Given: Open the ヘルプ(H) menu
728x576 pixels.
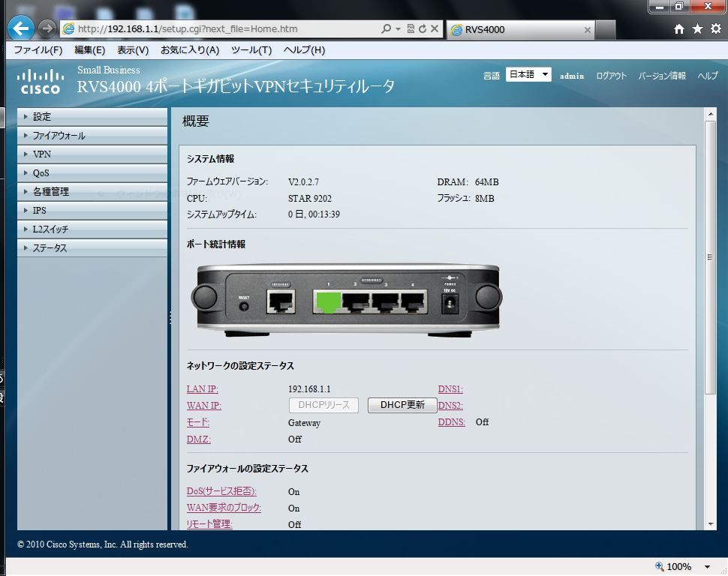Looking at the screenshot, I should tap(304, 50).
